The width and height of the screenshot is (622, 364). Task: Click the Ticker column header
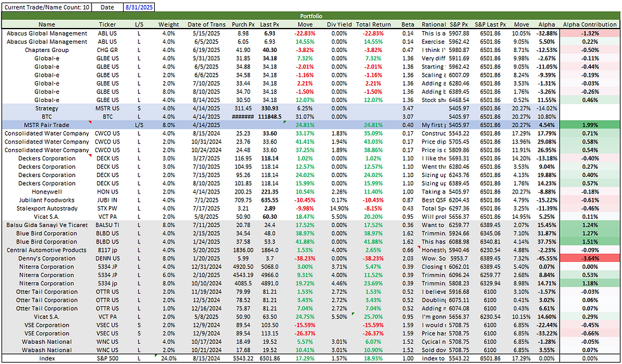coord(107,25)
